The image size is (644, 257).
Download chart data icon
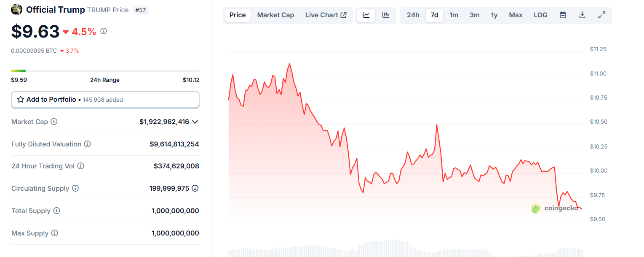click(582, 15)
